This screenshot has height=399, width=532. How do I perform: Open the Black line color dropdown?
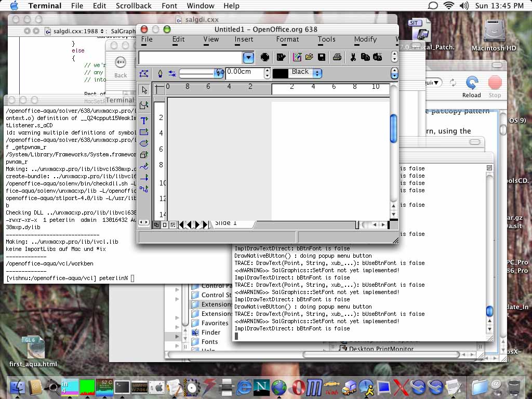pos(317,73)
